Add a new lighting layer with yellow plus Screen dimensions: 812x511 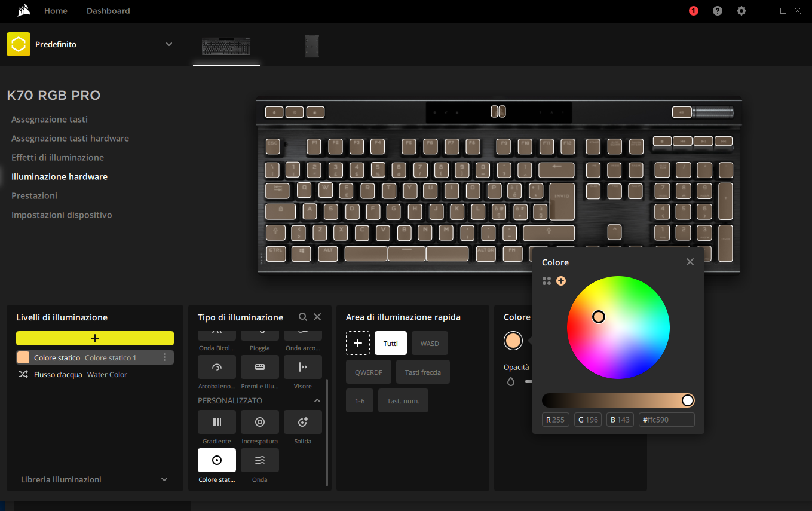click(x=95, y=338)
